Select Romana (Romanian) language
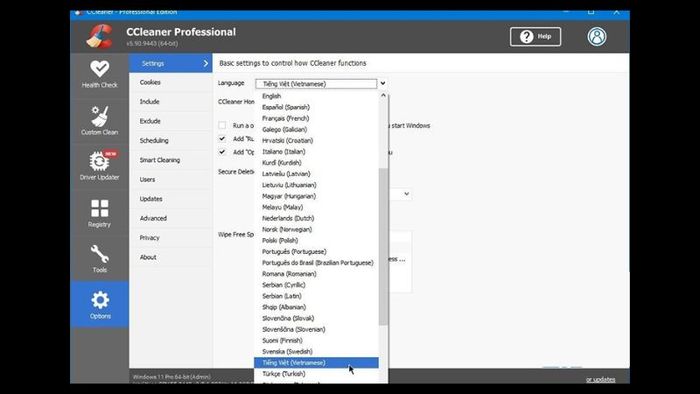700x394 pixels. (317, 274)
